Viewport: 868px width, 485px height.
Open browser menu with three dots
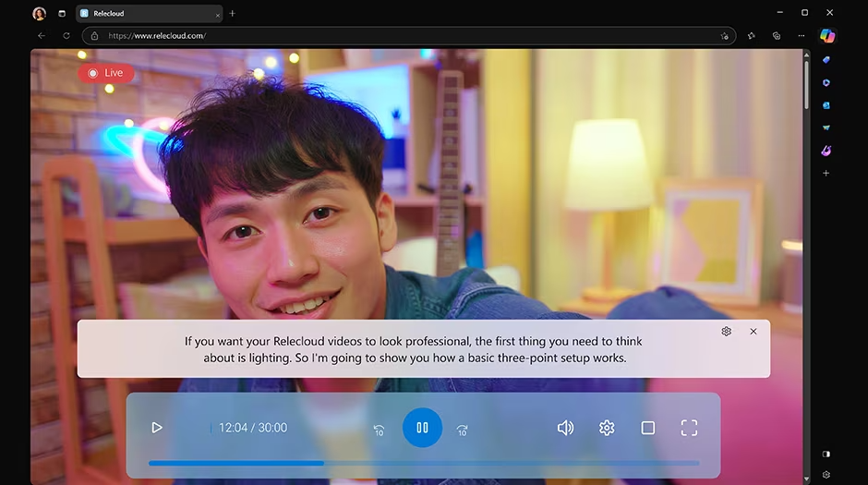(x=800, y=36)
